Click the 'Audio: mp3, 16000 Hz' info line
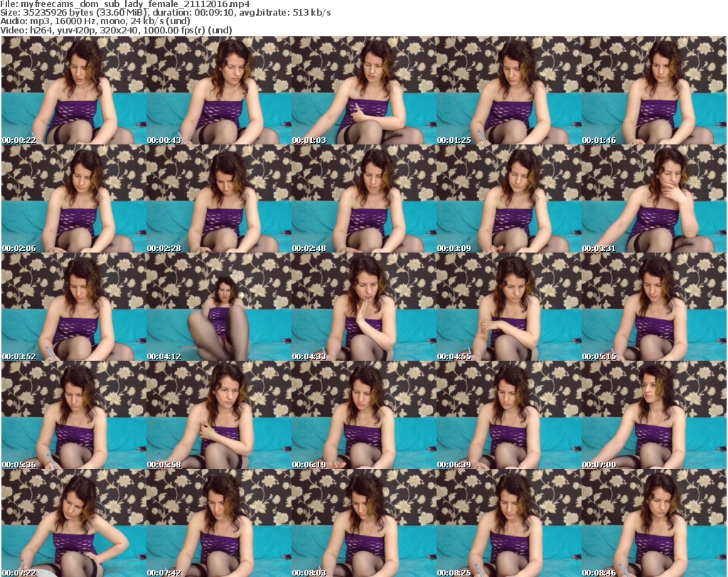 (x=95, y=21)
